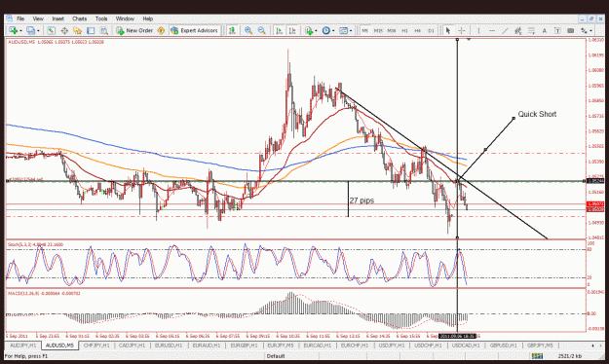609x364 pixels.
Task: Toggle chart auto-scroll icon
Action: point(279,30)
